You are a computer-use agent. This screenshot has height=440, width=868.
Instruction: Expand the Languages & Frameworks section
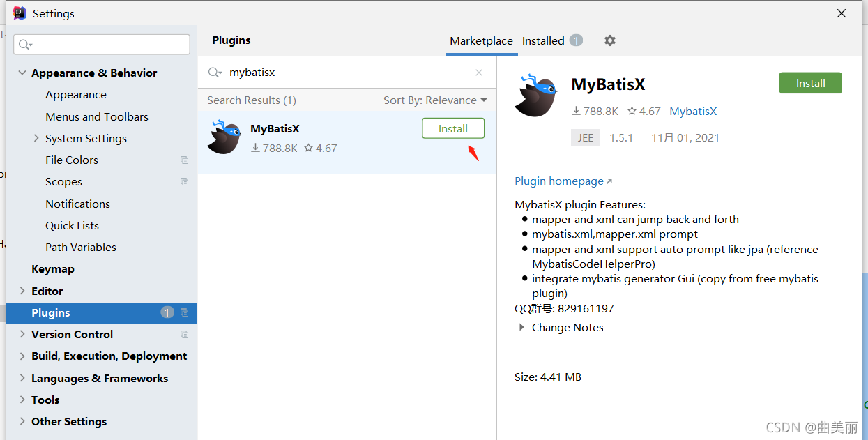tap(22, 378)
